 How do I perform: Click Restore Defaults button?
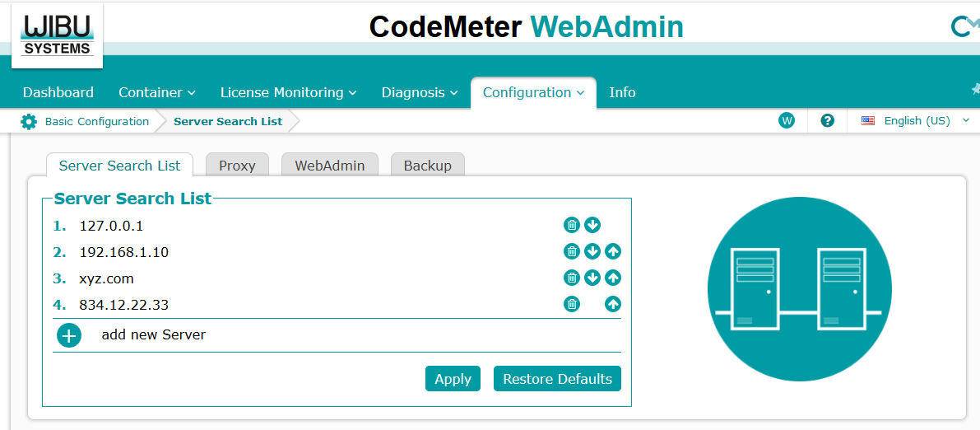point(557,379)
